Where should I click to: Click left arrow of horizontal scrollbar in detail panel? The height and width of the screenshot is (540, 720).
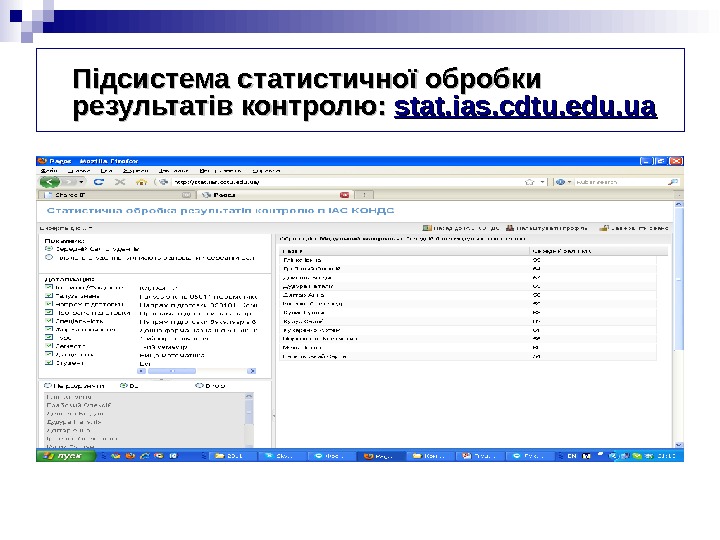click(x=141, y=371)
